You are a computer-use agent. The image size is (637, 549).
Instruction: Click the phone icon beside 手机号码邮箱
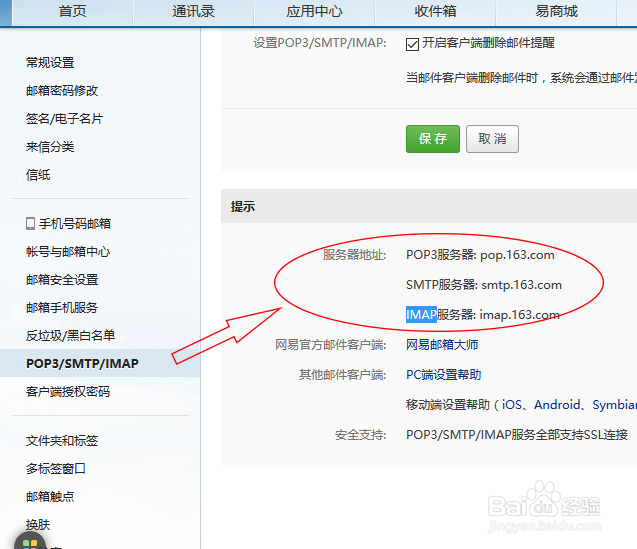click(x=30, y=224)
